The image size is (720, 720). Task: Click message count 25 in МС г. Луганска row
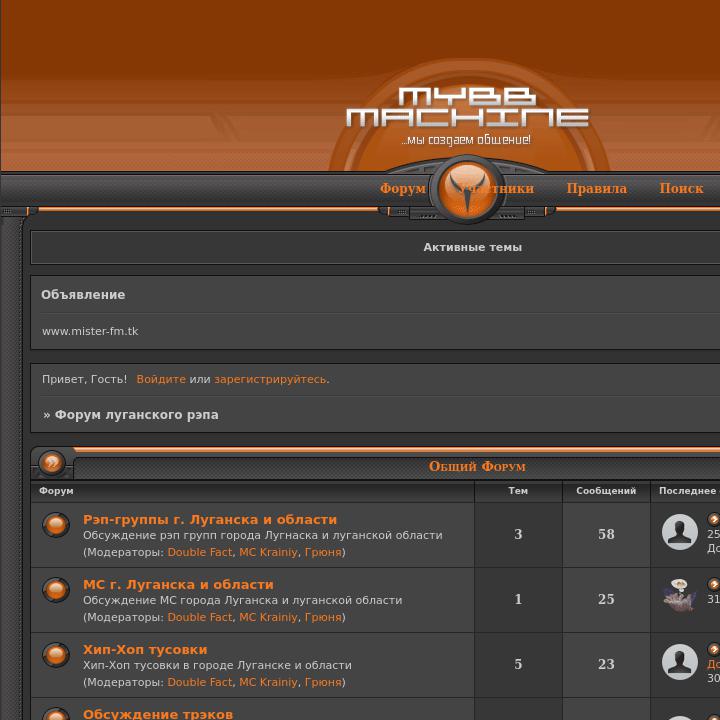coord(606,599)
